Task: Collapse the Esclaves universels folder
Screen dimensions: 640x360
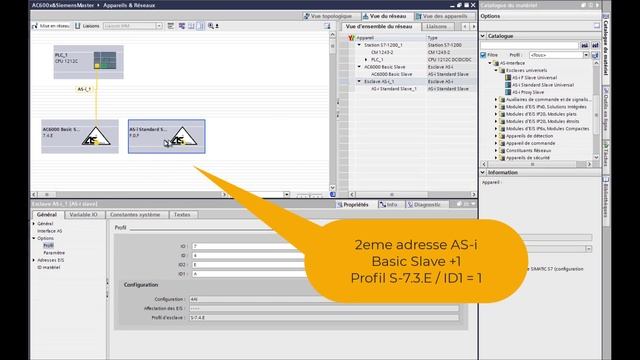Action: [x=496, y=70]
